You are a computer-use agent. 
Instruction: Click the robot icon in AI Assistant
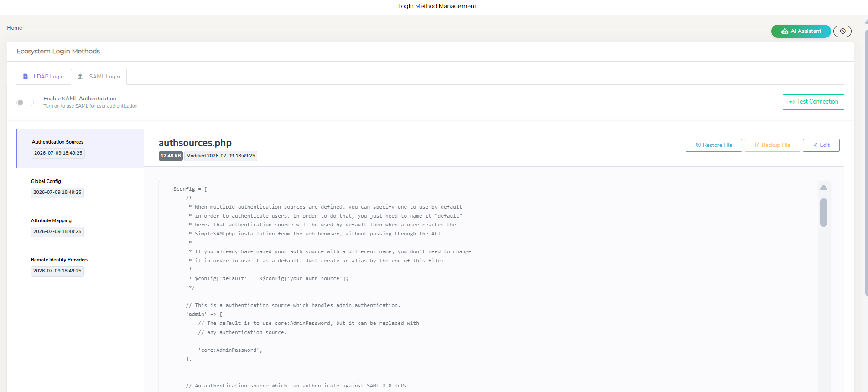click(785, 31)
